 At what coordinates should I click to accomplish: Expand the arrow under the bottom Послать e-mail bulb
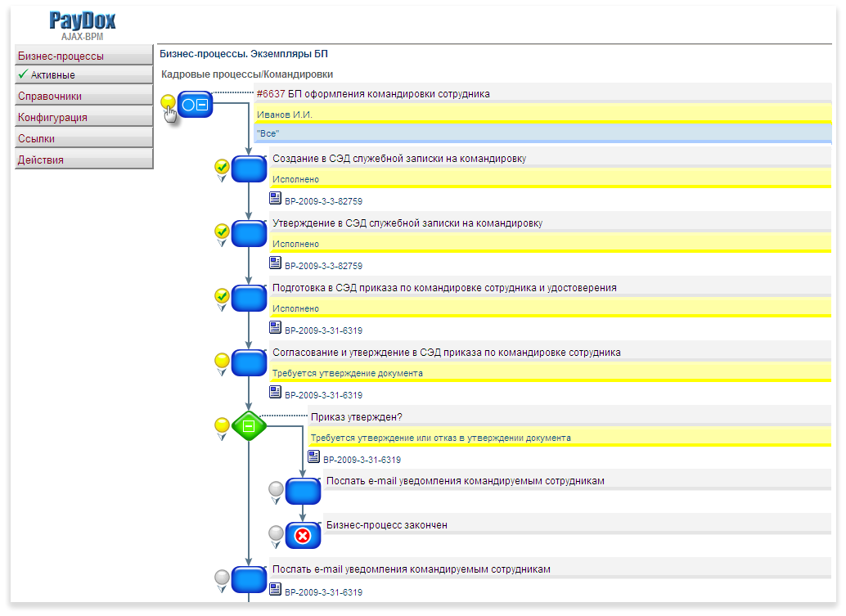coord(222,589)
